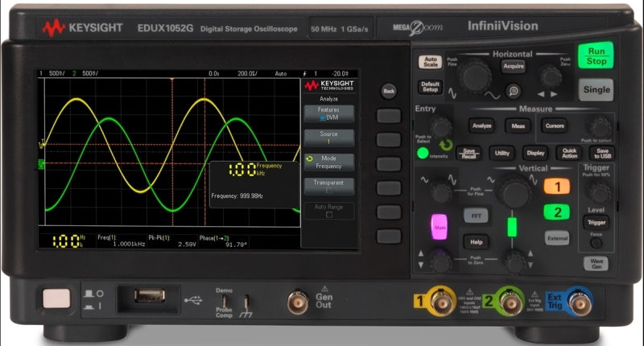Click the blue Ext Trig BNC input
The width and height of the screenshot is (644, 346).
579,302
